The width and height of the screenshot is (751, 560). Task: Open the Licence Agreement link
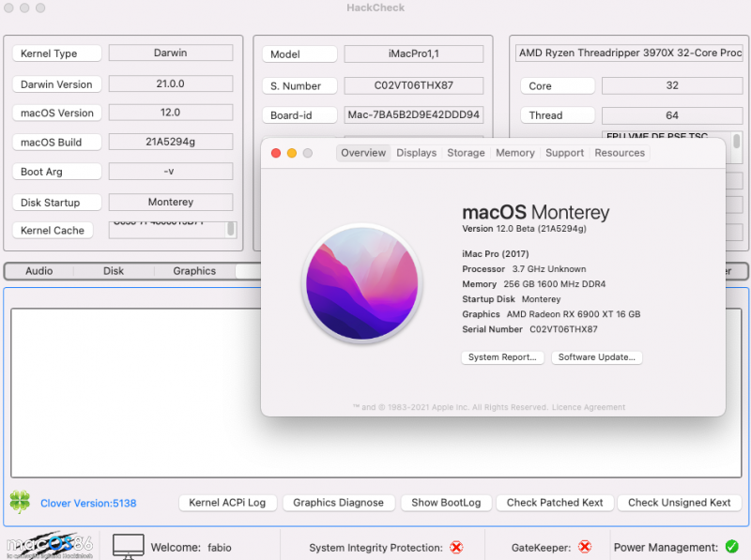coord(589,407)
